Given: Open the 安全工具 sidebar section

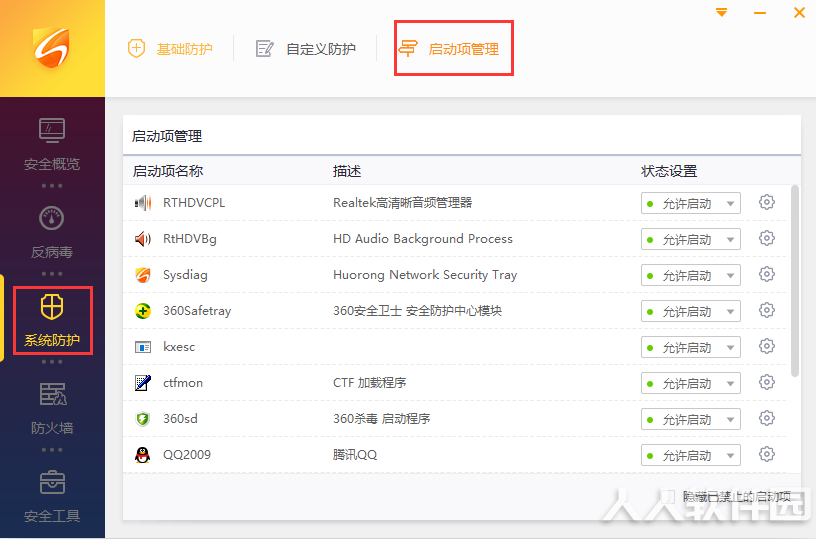Looking at the screenshot, I should click(x=52, y=496).
